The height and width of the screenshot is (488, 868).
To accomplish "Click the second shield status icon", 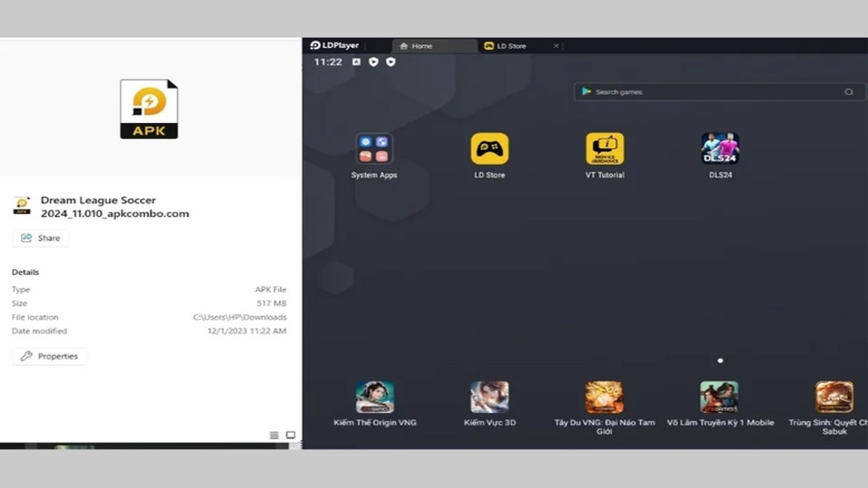I will pos(391,62).
